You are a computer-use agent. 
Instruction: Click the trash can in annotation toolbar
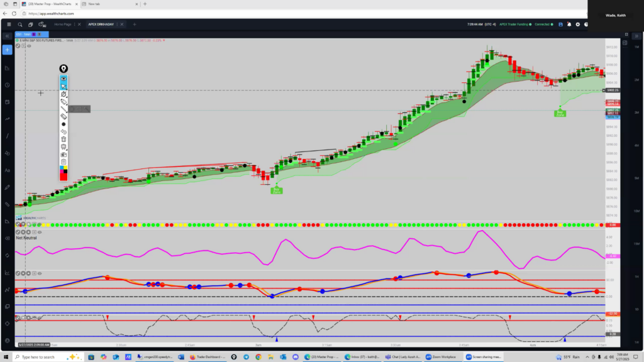[64, 139]
